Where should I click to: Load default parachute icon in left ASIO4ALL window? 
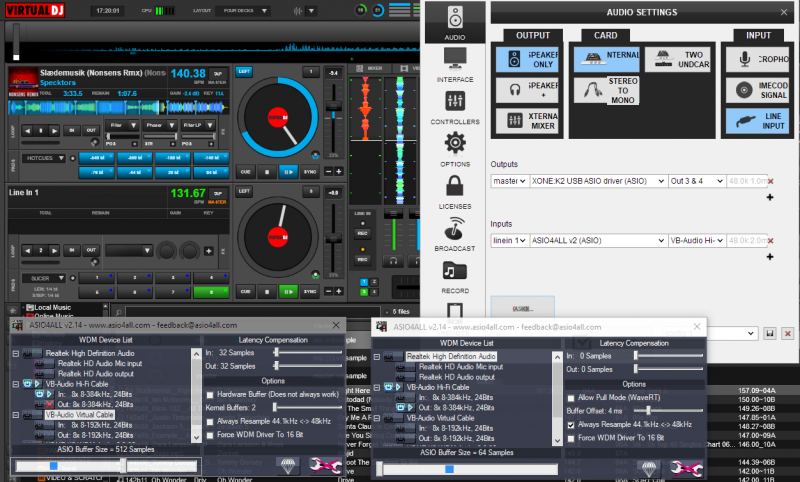tap(288, 465)
